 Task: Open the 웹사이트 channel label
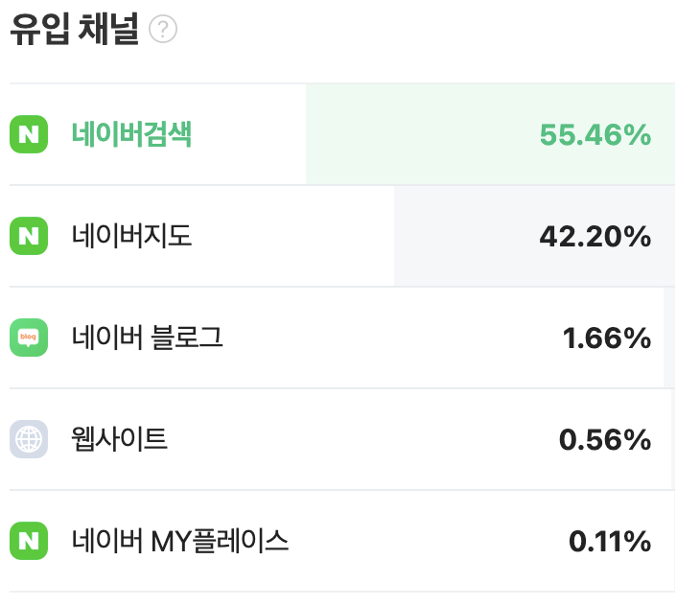click(x=119, y=439)
